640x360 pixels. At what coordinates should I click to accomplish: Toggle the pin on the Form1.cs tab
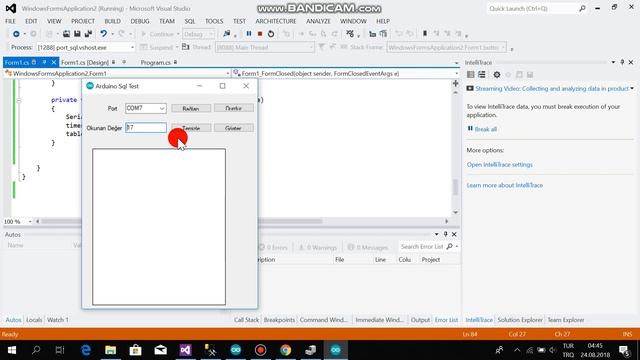(x=44, y=62)
